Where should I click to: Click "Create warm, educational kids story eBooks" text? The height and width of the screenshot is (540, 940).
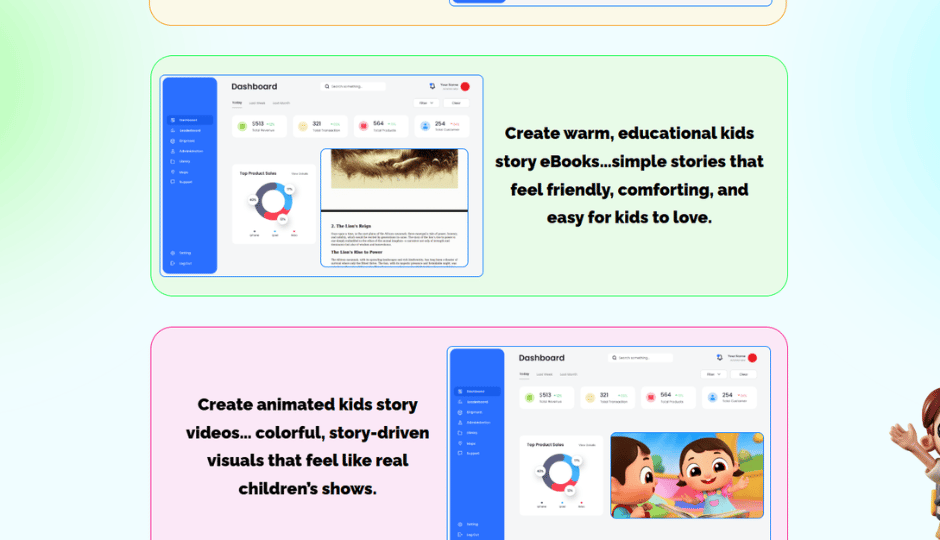(629, 147)
